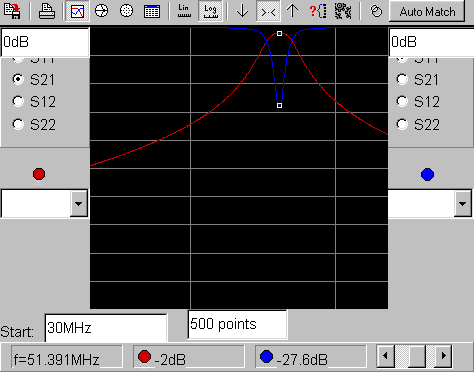The width and height of the screenshot is (474, 372).
Task: Click the left 0dB reference field
Action: click(45, 42)
